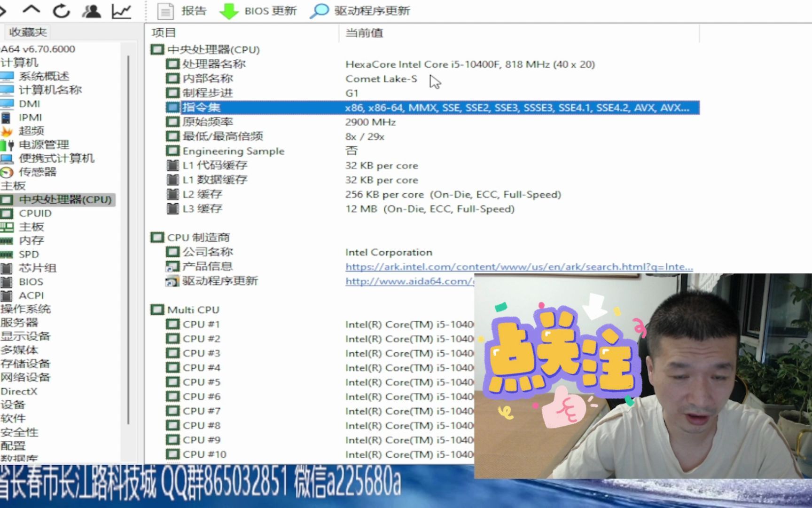Select the L2 缓存 row
Image resolution: width=812 pixels, height=508 pixels.
tap(432, 194)
